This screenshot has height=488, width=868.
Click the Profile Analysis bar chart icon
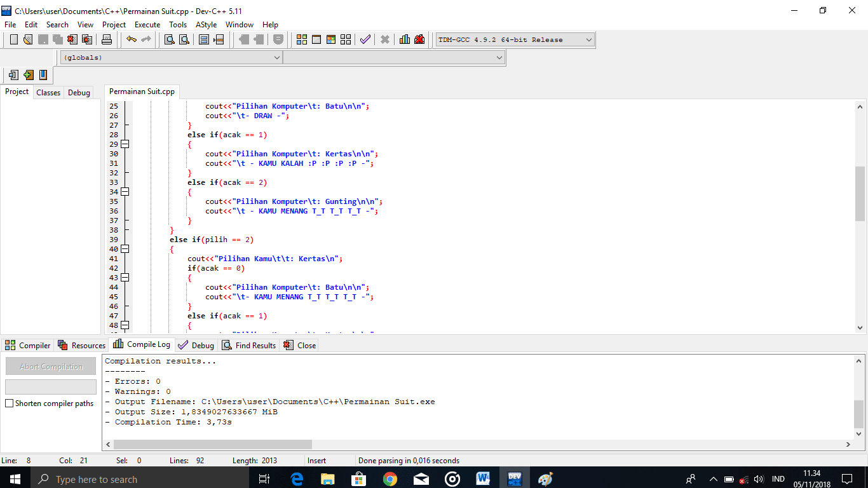[x=405, y=39]
